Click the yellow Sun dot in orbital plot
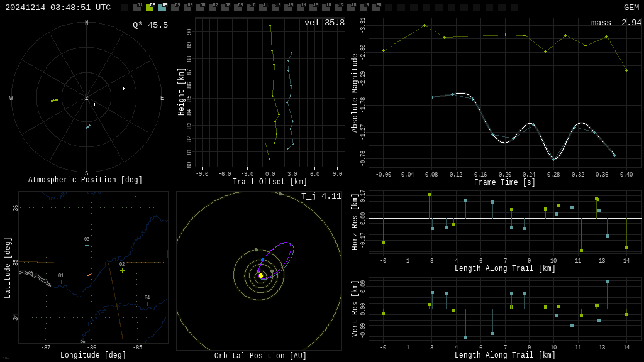644x362 pixels. [261, 275]
